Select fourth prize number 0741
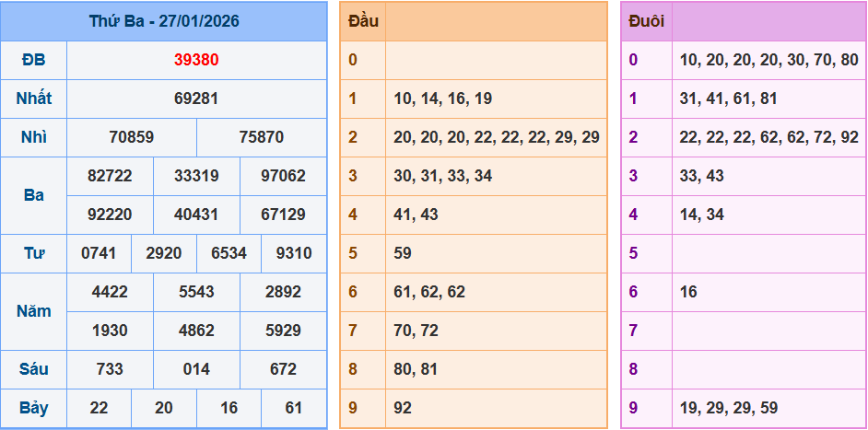868x430 pixels. pos(99,253)
